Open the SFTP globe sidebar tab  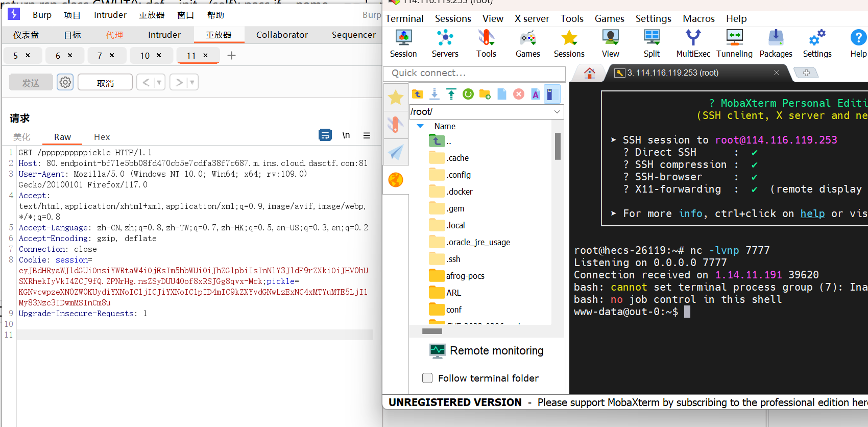[x=396, y=180]
